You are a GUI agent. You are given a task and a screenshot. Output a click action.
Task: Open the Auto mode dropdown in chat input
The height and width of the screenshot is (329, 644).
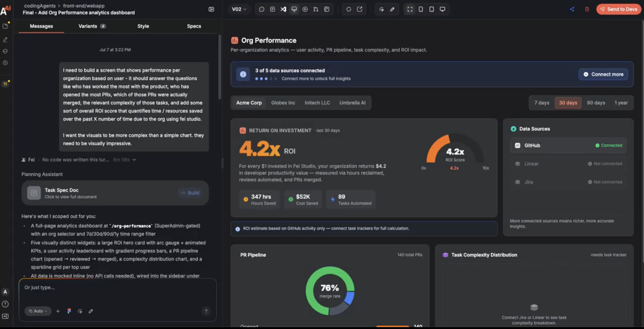(38, 311)
